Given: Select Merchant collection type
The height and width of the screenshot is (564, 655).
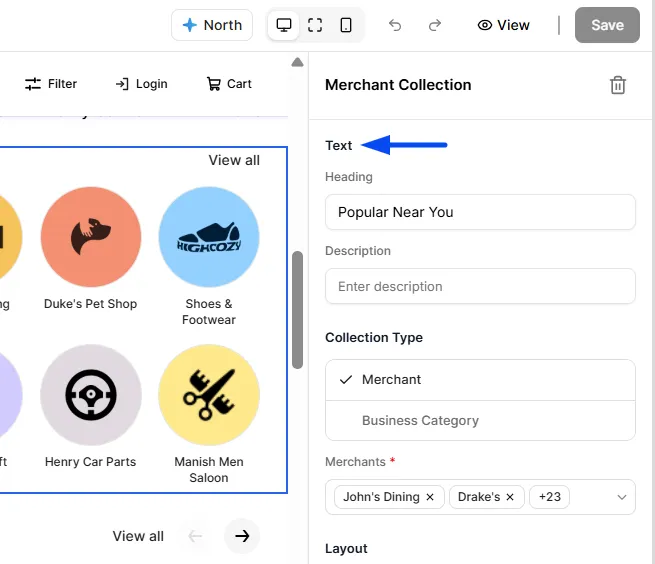Looking at the screenshot, I should click(x=480, y=380).
